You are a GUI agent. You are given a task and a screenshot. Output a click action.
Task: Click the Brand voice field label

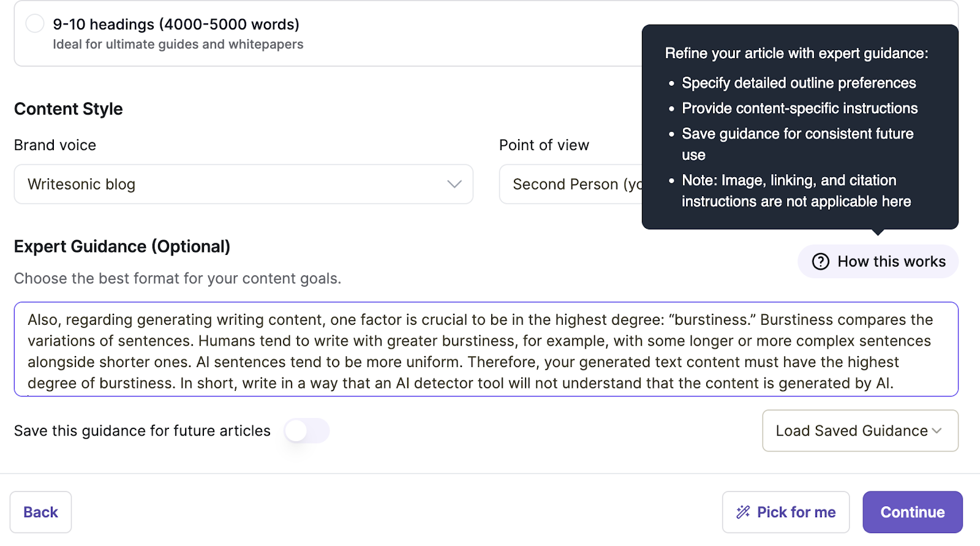pyautogui.click(x=55, y=145)
